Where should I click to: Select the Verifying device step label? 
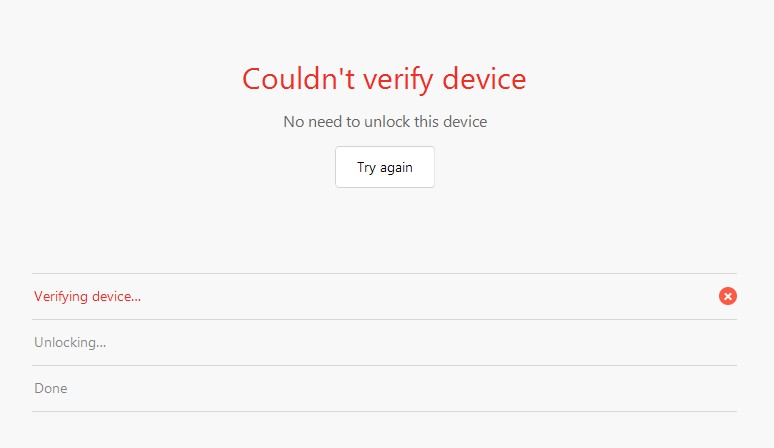tap(87, 296)
